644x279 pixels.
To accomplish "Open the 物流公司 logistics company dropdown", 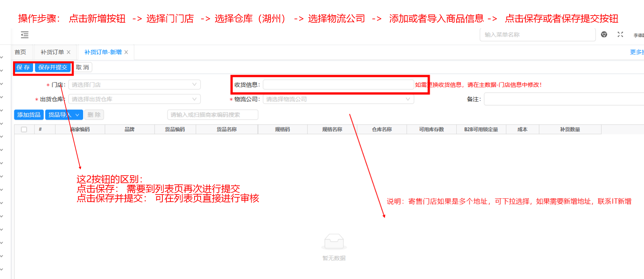I will 338,99.
